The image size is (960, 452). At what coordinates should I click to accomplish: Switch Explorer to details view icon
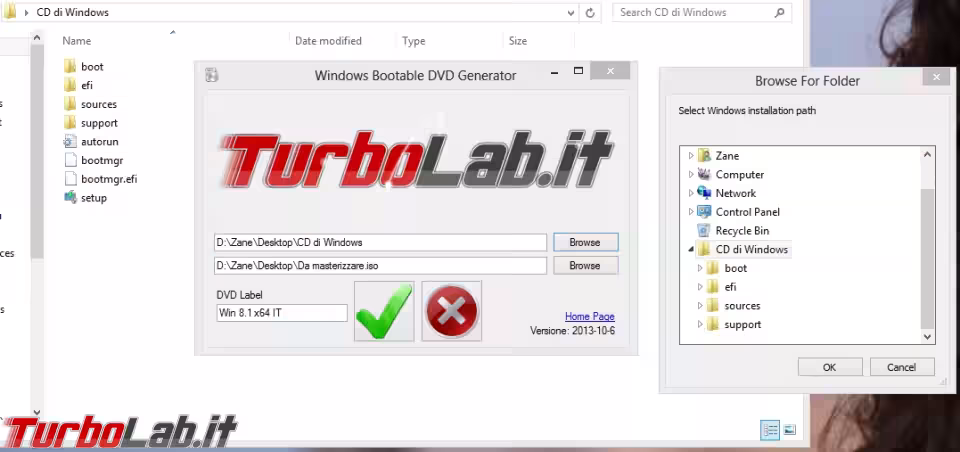770,430
